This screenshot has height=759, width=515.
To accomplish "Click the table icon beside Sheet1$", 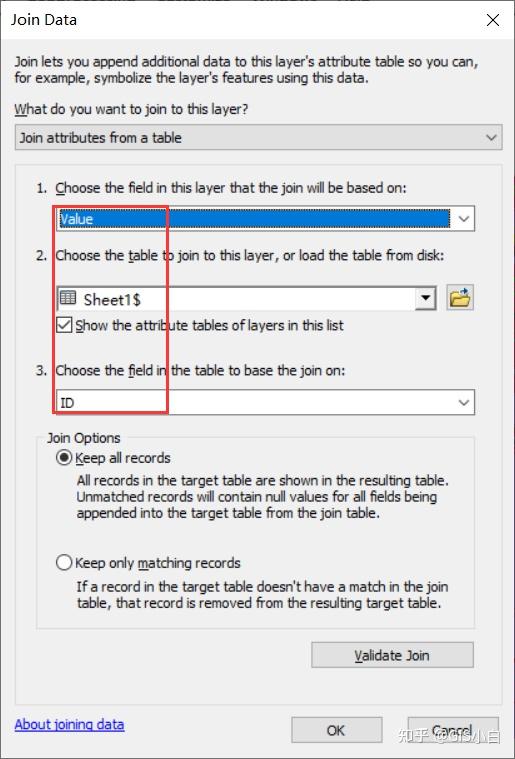I will (68, 298).
